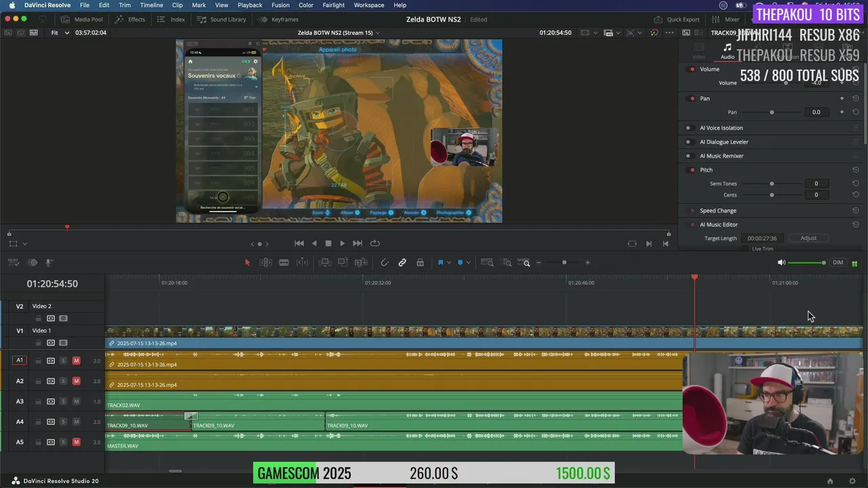The height and width of the screenshot is (488, 868).
Task: Expand AI Voice Isolation settings icon
Action: coord(856,127)
